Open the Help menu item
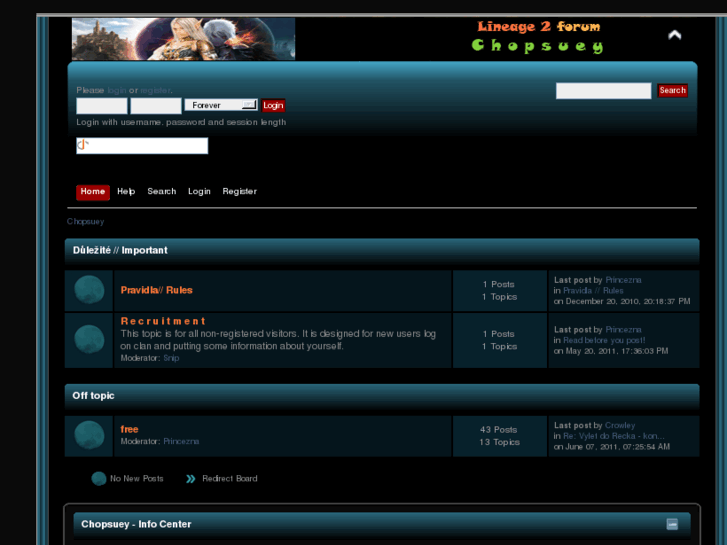 point(126,192)
